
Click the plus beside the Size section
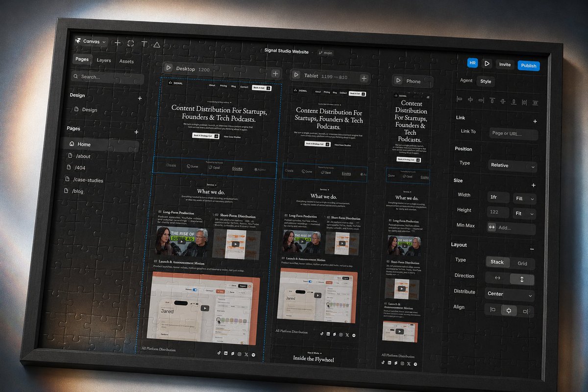pos(534,185)
